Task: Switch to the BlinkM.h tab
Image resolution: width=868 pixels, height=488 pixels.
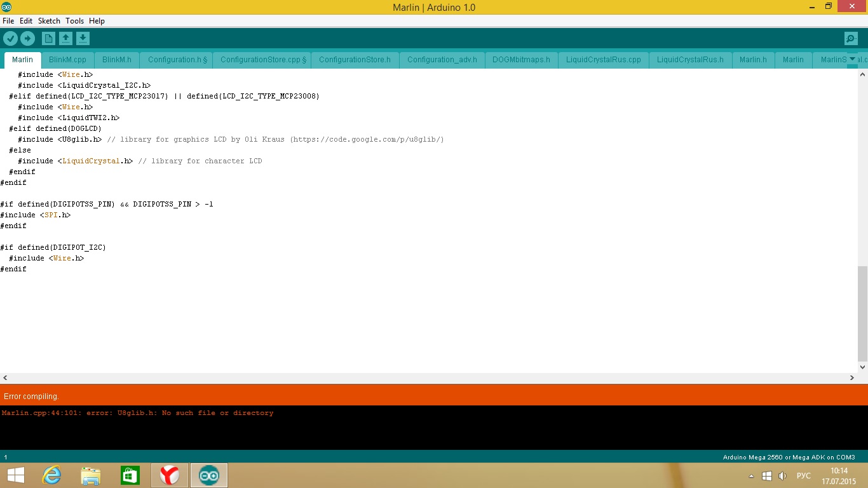Action: 117,60
